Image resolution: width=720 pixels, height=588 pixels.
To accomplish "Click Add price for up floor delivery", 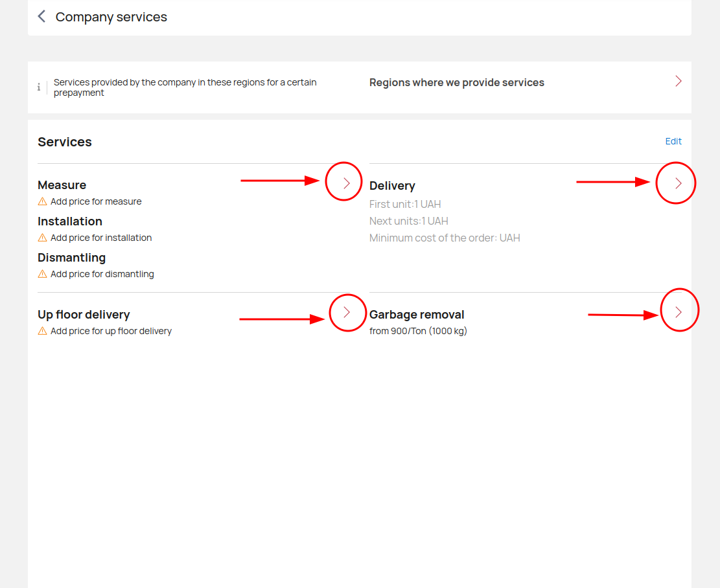I will click(x=111, y=330).
